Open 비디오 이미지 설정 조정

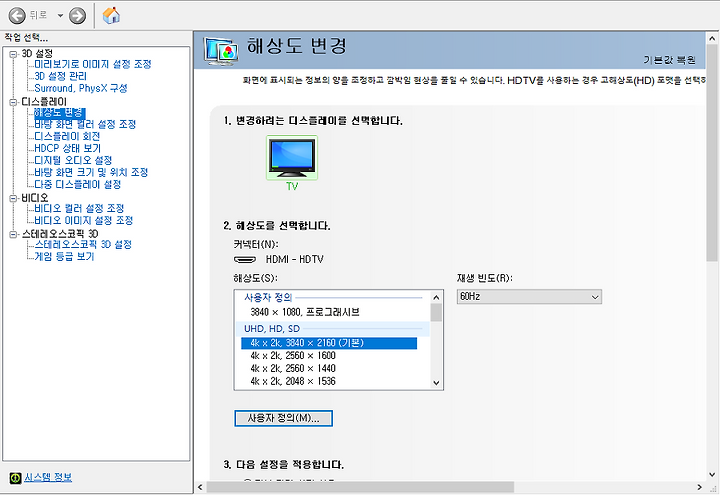click(x=84, y=220)
